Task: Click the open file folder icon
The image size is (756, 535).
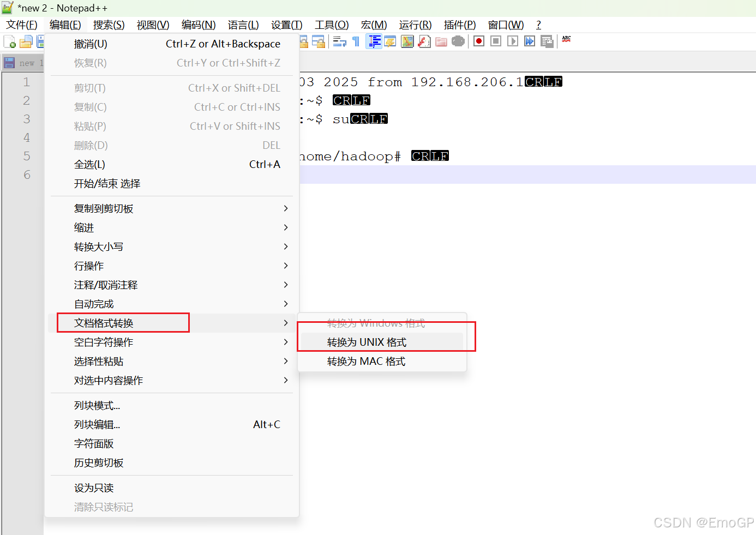Action: tap(26, 41)
